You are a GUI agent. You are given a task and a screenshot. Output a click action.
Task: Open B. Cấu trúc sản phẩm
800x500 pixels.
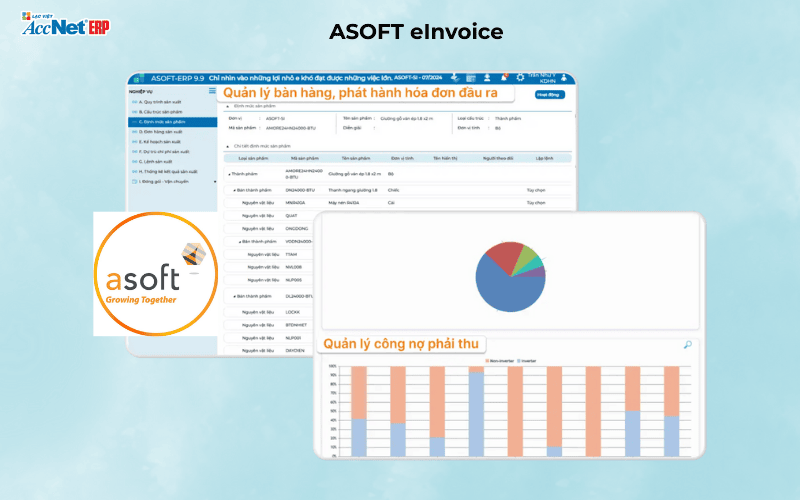160,112
